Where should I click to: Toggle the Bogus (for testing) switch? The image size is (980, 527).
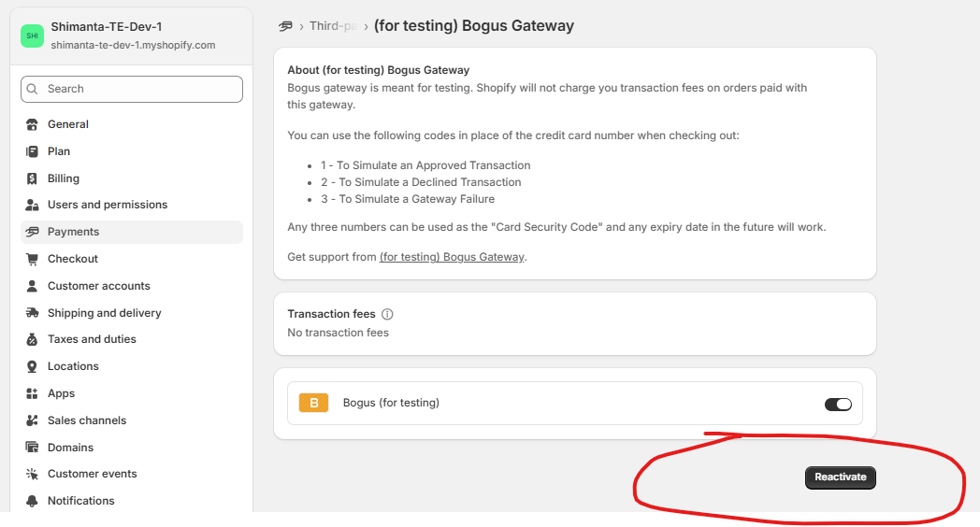[838, 405]
